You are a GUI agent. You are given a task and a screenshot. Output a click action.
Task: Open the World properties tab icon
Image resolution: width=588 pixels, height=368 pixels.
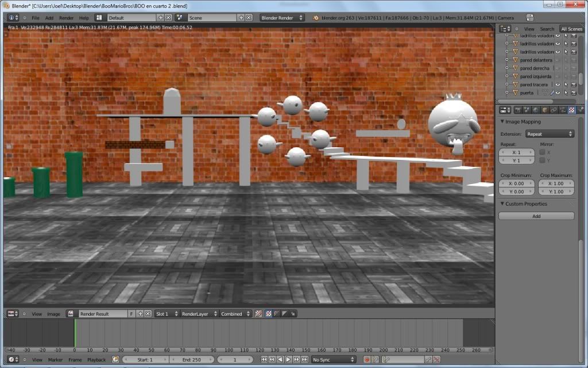click(536, 110)
